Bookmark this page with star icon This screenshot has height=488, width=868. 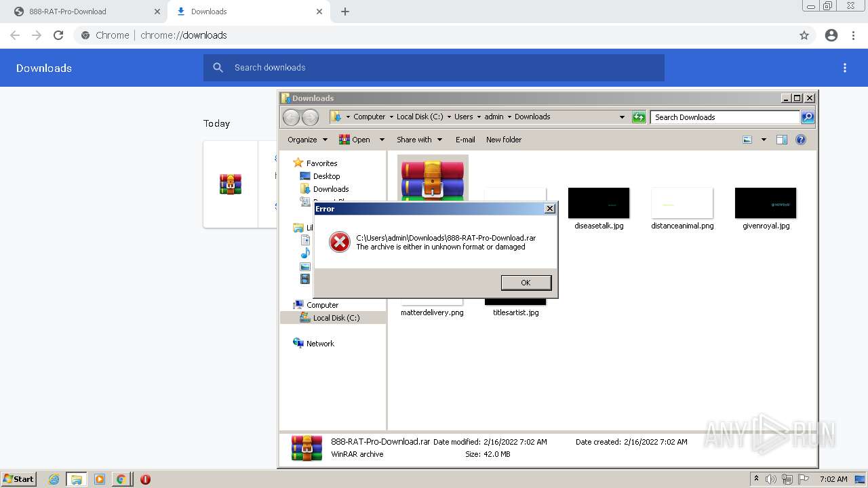pyautogui.click(x=804, y=35)
